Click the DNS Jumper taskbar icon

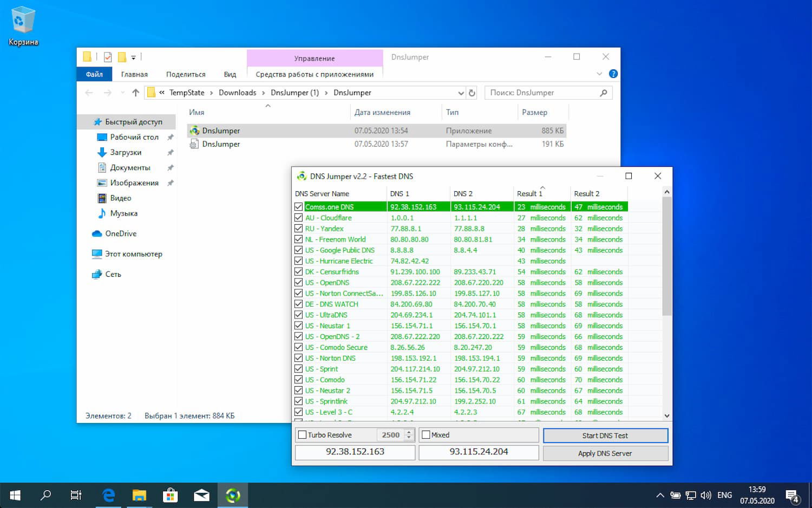point(233,495)
